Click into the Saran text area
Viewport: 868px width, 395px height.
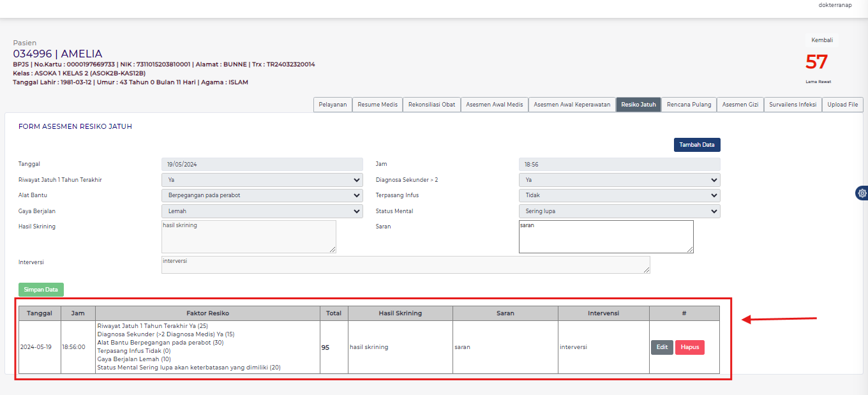pos(606,237)
